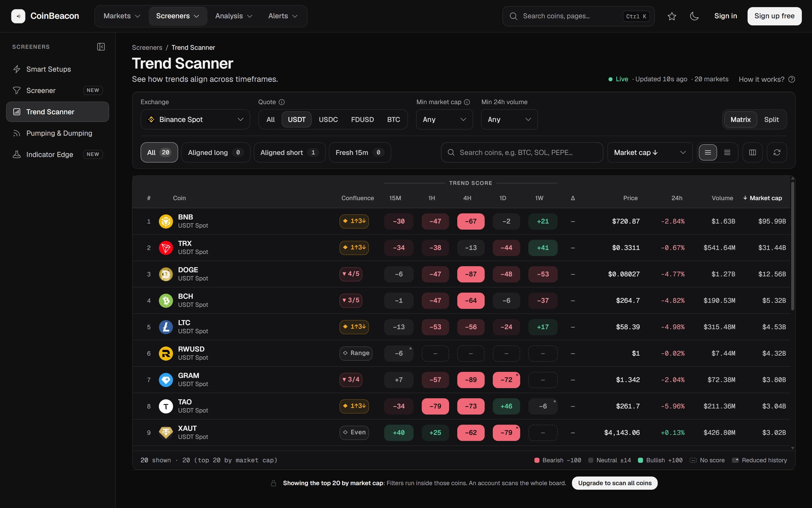This screenshot has width=812, height=508.
Task: Expand the Markets nav menu
Action: click(122, 16)
